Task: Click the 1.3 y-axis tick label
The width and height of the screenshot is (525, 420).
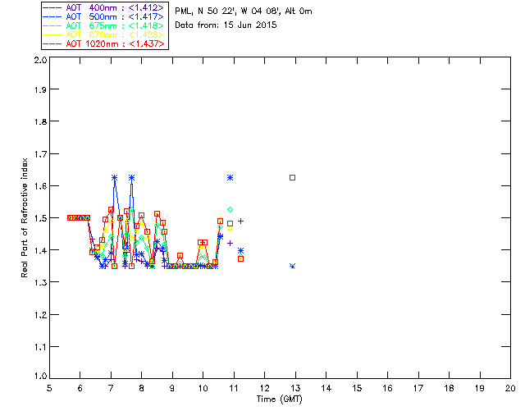Action: tap(40, 282)
